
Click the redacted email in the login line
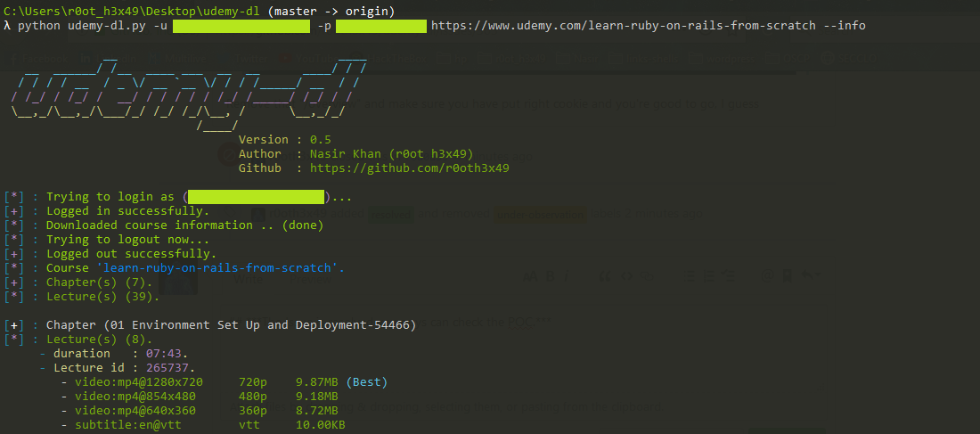(x=257, y=197)
